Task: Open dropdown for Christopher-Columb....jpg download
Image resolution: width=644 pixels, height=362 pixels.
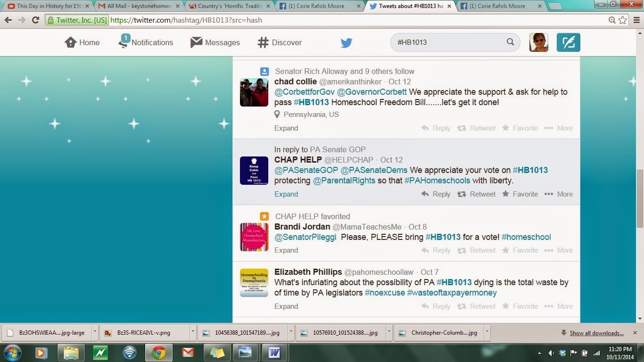Action: tap(487, 332)
